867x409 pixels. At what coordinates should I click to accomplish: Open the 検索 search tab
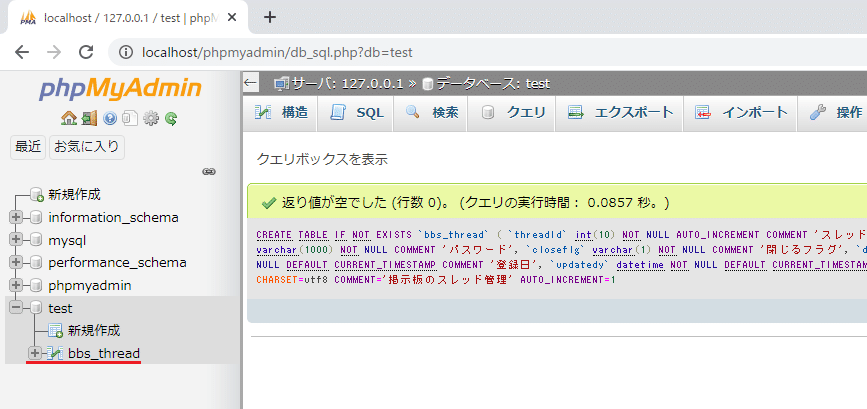click(x=431, y=113)
